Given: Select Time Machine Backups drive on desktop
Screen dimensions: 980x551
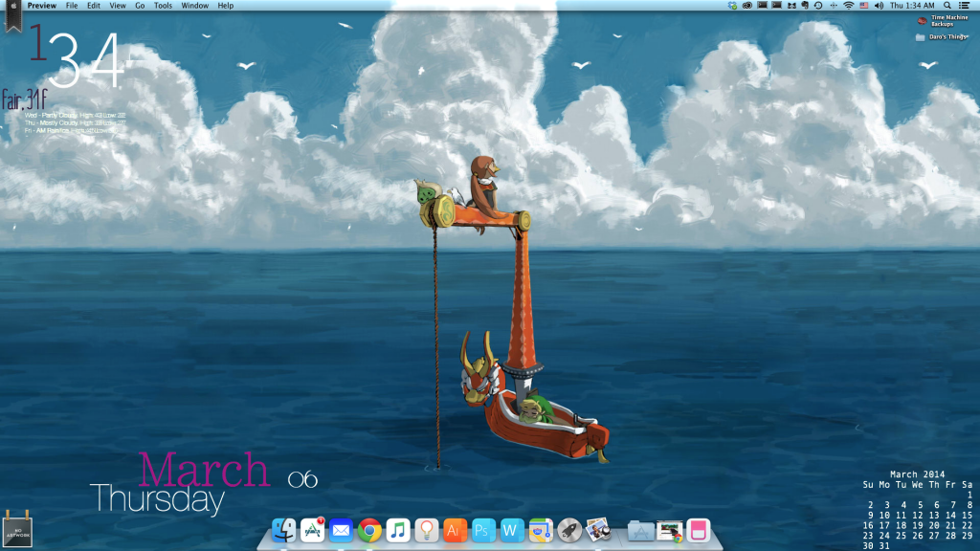Looking at the screenshot, I should coord(943,21).
